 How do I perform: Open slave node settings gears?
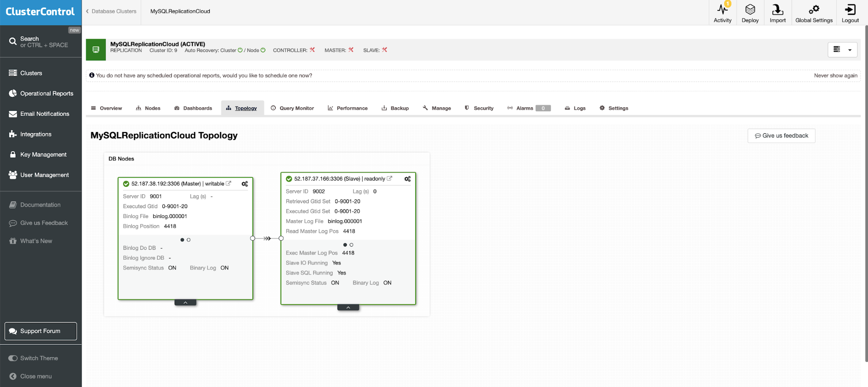(x=408, y=179)
